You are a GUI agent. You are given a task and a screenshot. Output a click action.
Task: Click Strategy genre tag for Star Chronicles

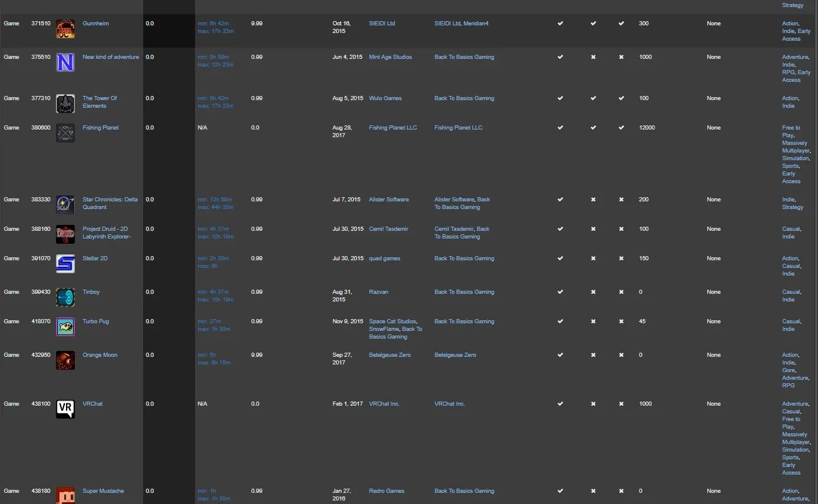coord(793,207)
